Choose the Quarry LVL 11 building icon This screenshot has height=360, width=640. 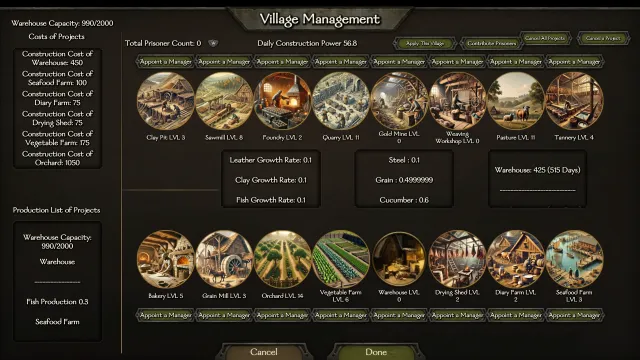[x=341, y=101]
